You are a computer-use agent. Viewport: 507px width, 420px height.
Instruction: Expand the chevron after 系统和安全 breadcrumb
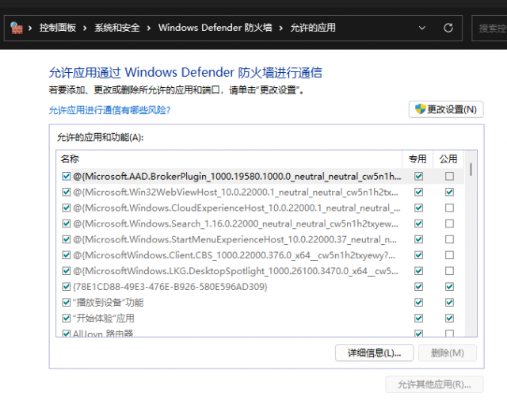click(x=150, y=28)
